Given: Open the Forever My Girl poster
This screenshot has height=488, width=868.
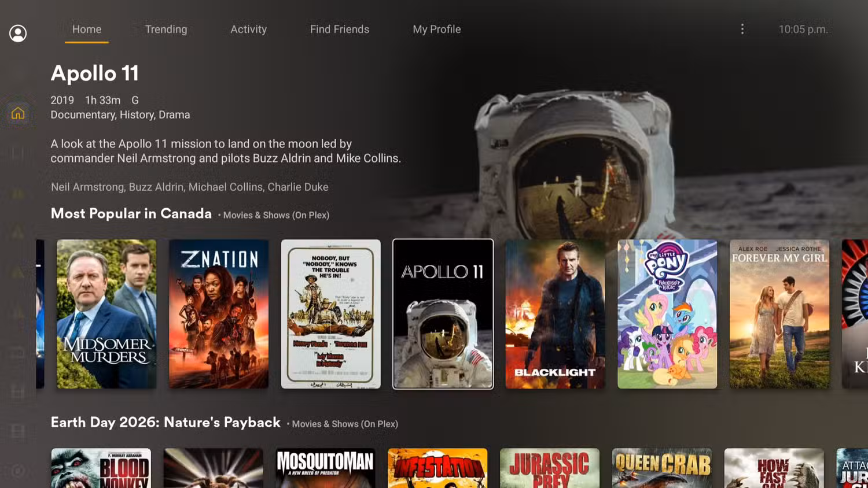Looking at the screenshot, I should point(779,314).
